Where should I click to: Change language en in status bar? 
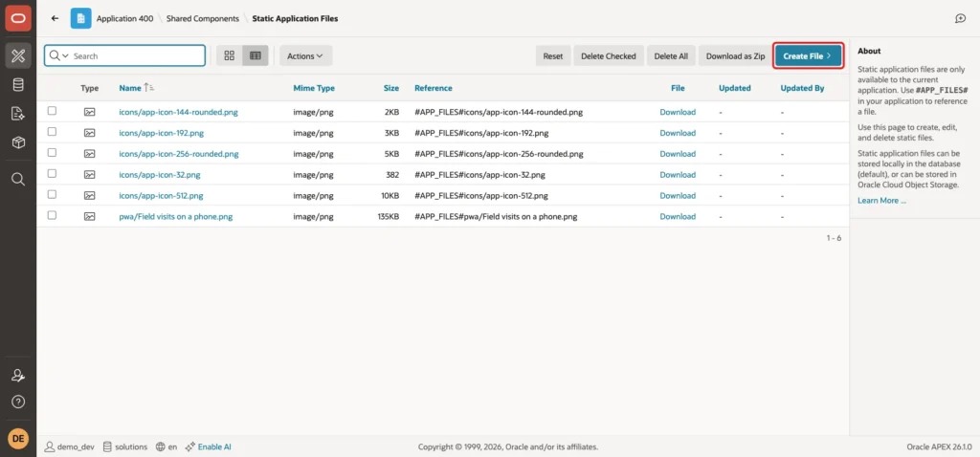[167, 447]
